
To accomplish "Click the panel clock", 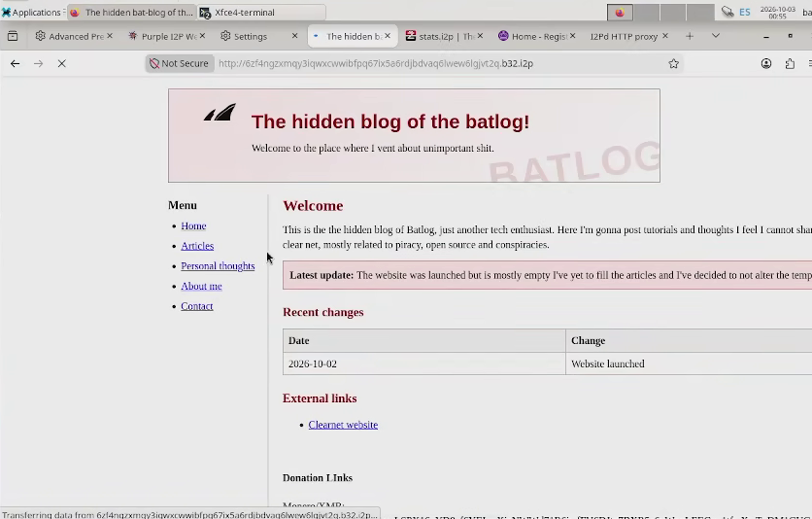I will 778,13.
